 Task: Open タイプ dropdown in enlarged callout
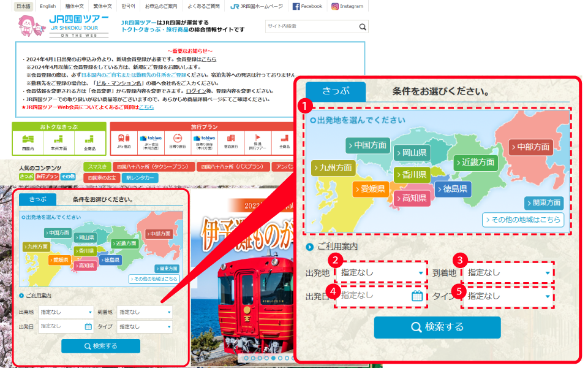(x=508, y=296)
